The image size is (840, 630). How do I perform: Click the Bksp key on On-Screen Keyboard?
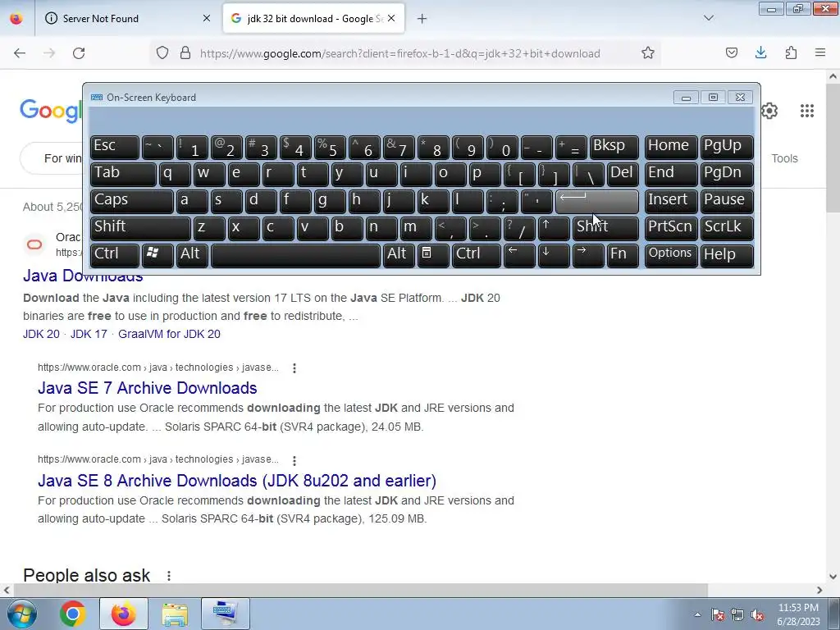coord(614,147)
